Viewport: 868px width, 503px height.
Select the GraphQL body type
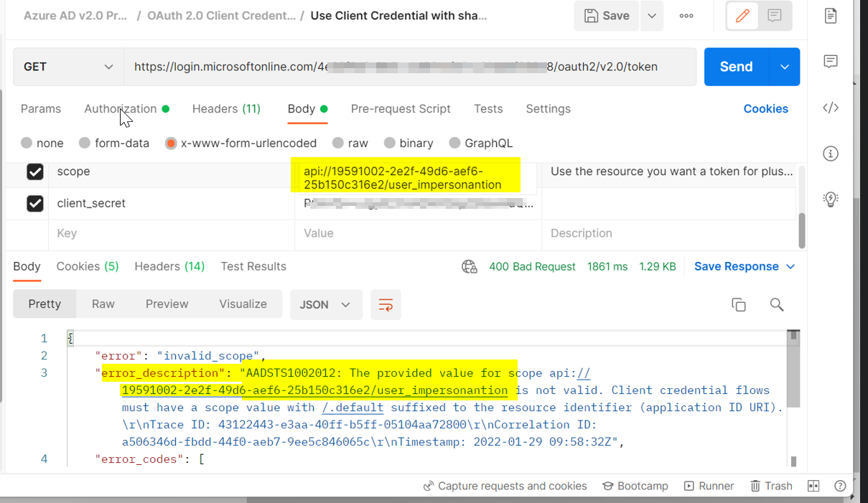pyautogui.click(x=454, y=143)
